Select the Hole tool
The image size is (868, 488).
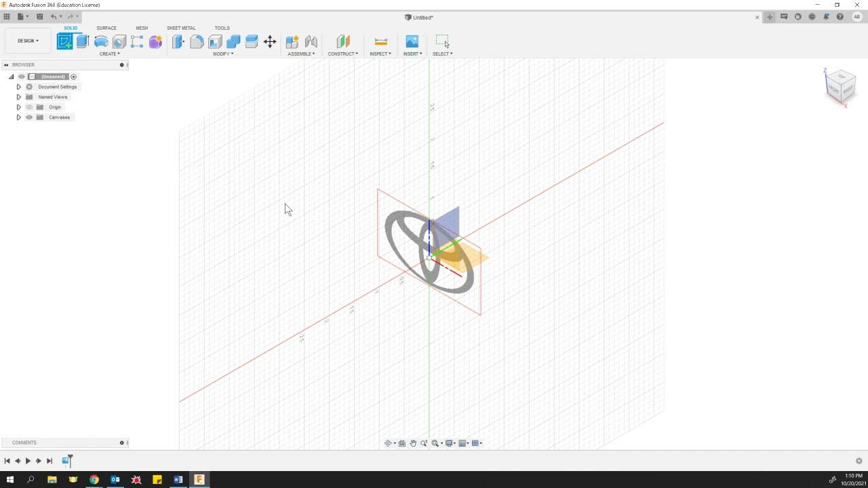click(x=119, y=41)
